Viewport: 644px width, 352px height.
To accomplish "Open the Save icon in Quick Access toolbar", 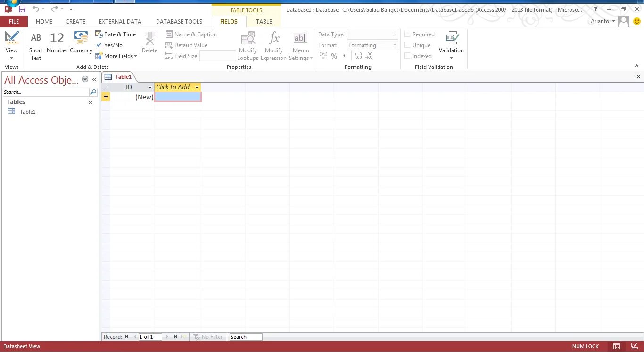I will tap(22, 8).
